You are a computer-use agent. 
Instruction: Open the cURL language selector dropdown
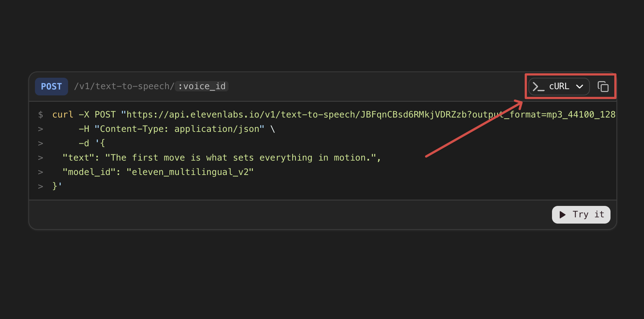[x=559, y=87]
